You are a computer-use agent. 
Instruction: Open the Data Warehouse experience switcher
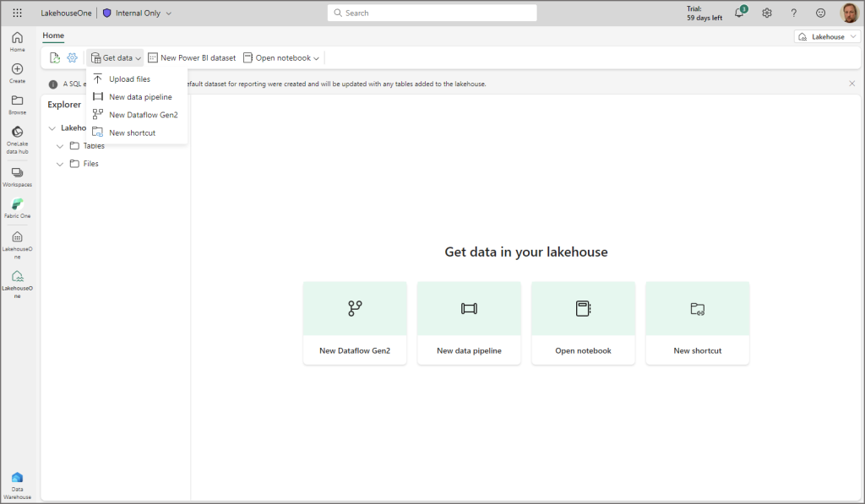point(17,485)
